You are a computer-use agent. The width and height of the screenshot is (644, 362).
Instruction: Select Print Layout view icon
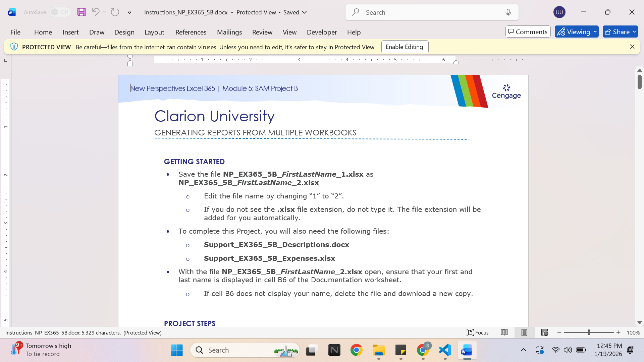[524, 333]
